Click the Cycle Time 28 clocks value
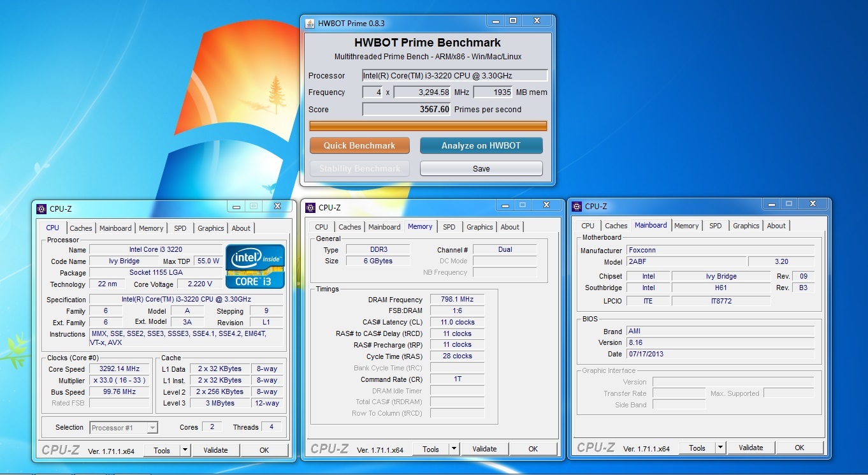Image resolution: width=868 pixels, height=475 pixels. coord(457,356)
